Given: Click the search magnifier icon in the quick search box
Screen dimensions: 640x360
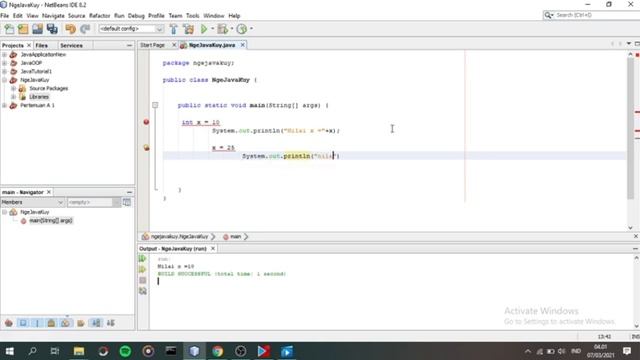Looking at the screenshot, I should [x=548, y=15].
